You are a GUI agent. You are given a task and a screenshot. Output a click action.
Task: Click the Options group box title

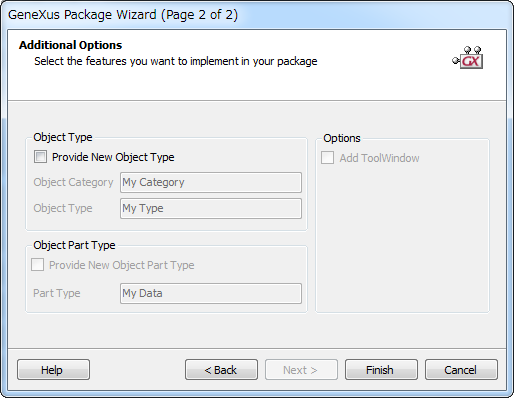342,138
